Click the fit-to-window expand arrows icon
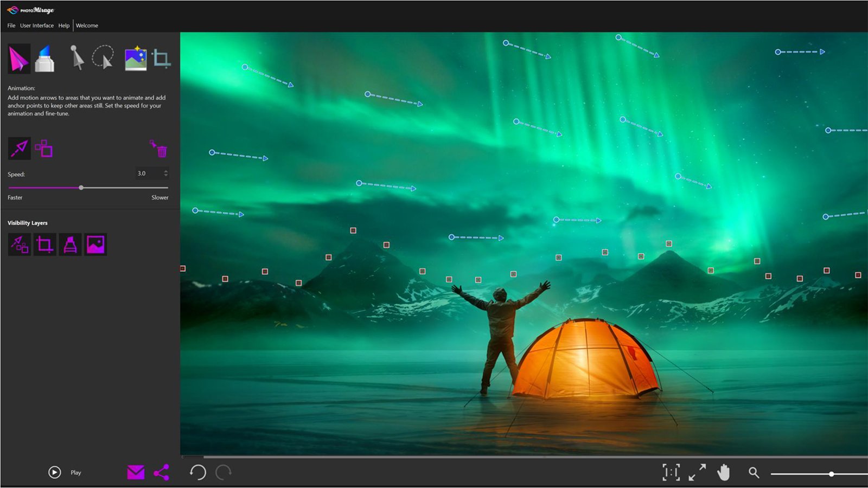Viewport: 868px width, 488px height. pos(697,472)
